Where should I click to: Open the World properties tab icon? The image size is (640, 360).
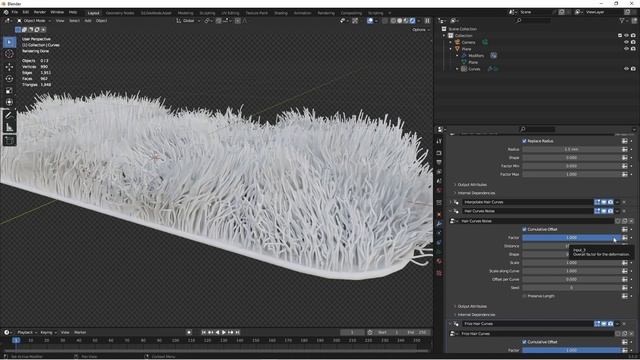pos(439,190)
